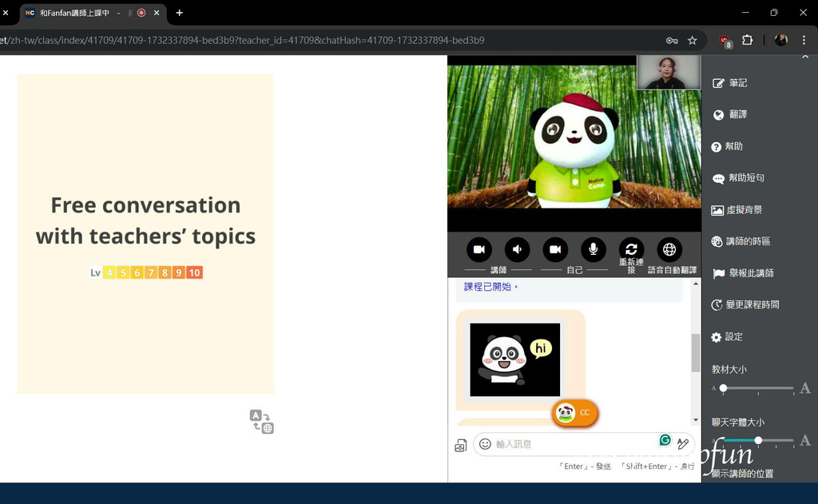Click the material translate icon below slide
The height and width of the screenshot is (504, 818).
pyautogui.click(x=261, y=421)
